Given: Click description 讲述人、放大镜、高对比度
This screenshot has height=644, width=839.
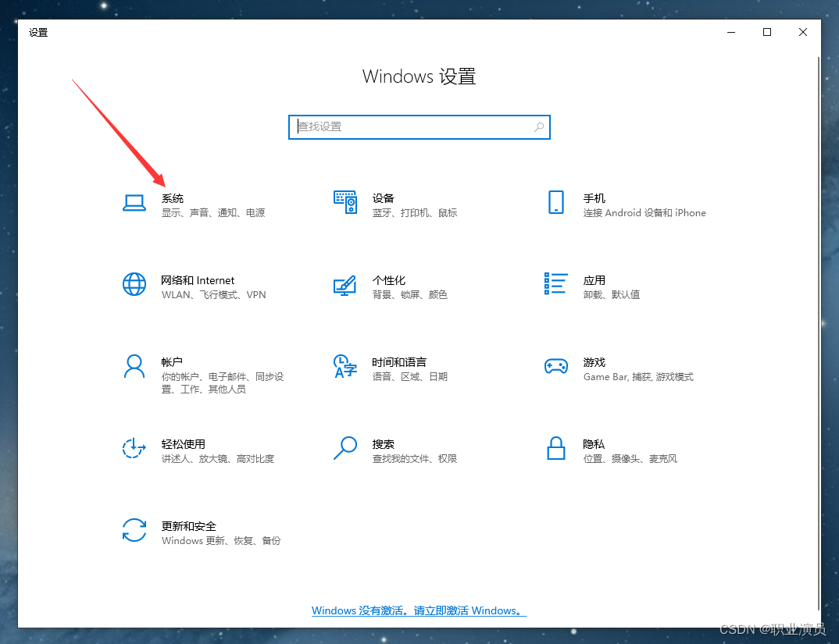Looking at the screenshot, I should (x=218, y=458).
